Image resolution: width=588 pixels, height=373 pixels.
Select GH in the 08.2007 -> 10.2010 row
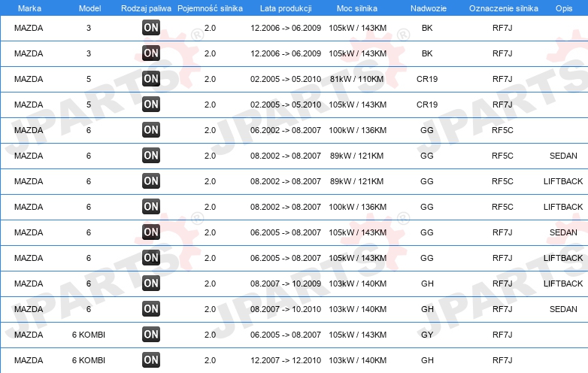[427, 309]
